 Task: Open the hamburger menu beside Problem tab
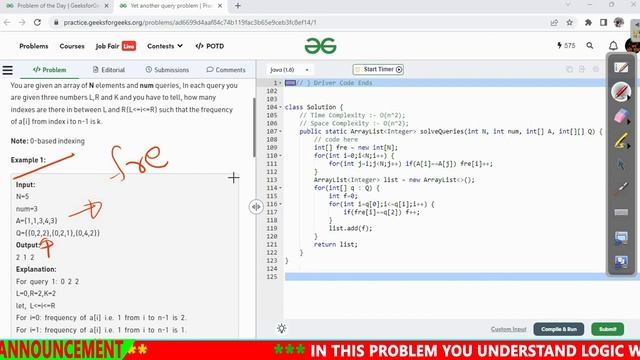[x=7, y=70]
